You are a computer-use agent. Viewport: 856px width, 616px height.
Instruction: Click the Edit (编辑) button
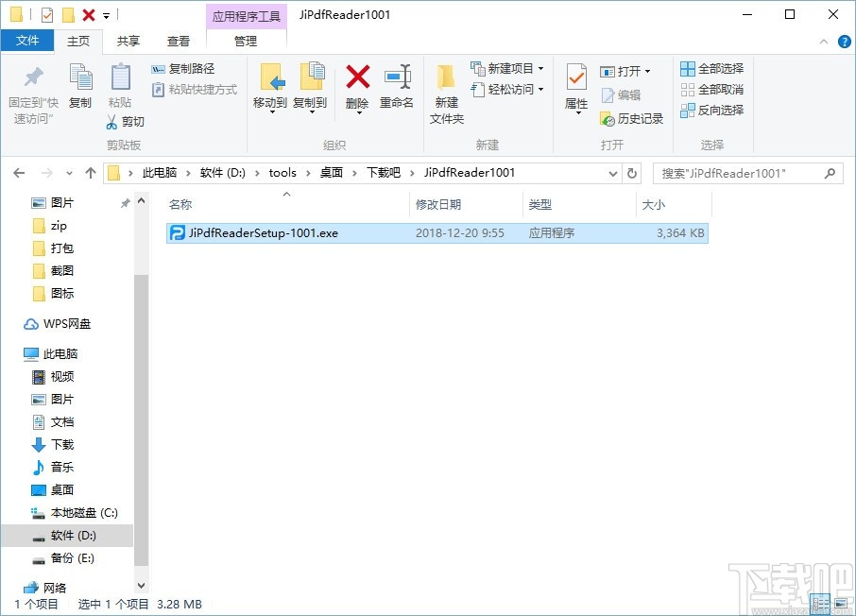[621, 95]
